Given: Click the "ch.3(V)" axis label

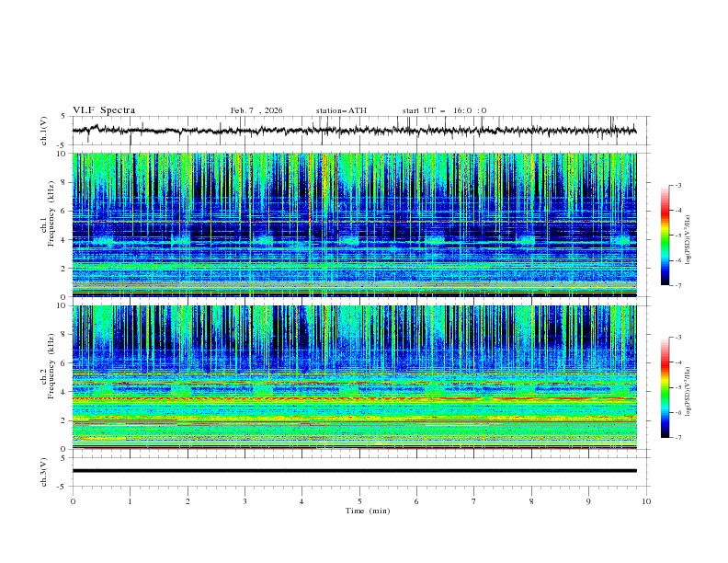Looking at the screenshot, I should [44, 472].
